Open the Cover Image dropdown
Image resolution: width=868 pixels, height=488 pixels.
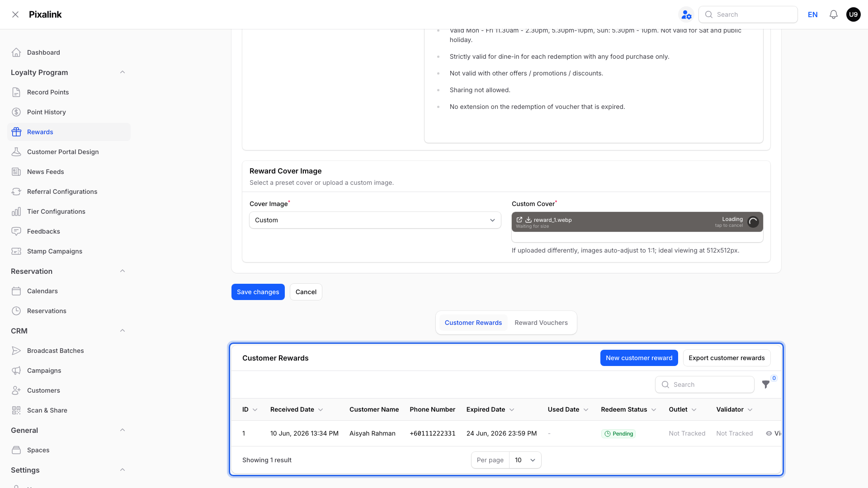click(375, 220)
